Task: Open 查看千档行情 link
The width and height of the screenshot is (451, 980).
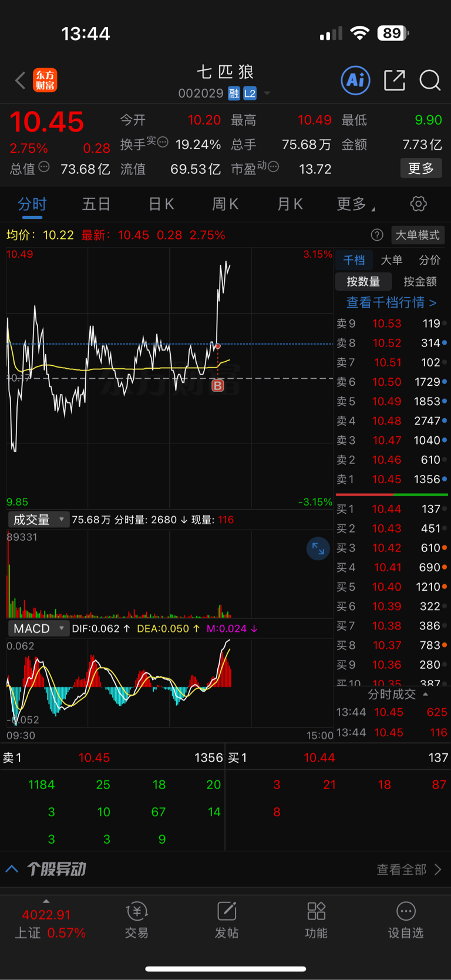Action: pyautogui.click(x=391, y=302)
